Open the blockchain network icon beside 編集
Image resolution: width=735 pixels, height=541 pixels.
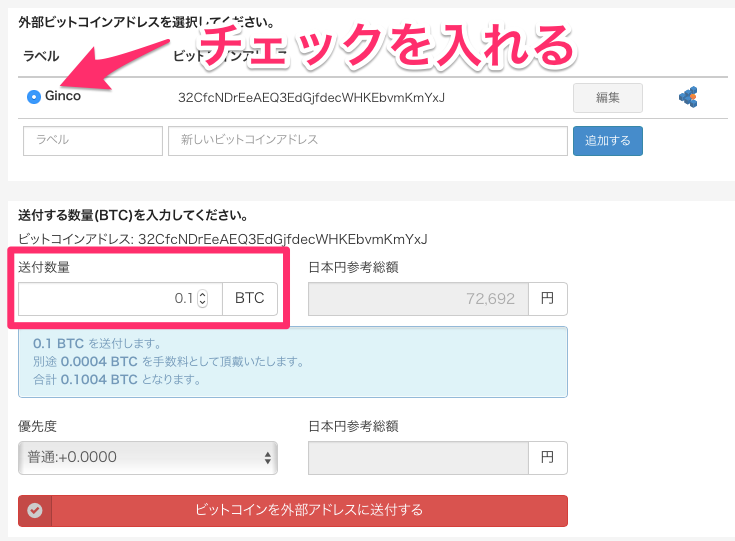(687, 98)
